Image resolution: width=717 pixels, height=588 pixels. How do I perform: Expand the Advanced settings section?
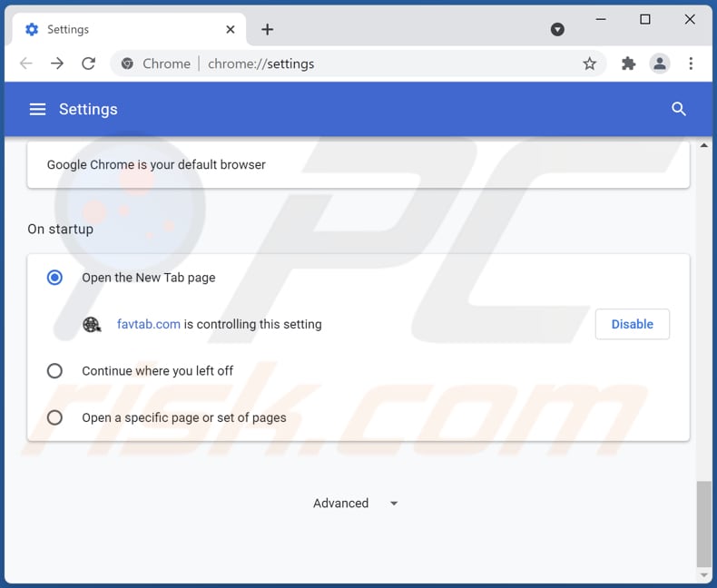356,503
